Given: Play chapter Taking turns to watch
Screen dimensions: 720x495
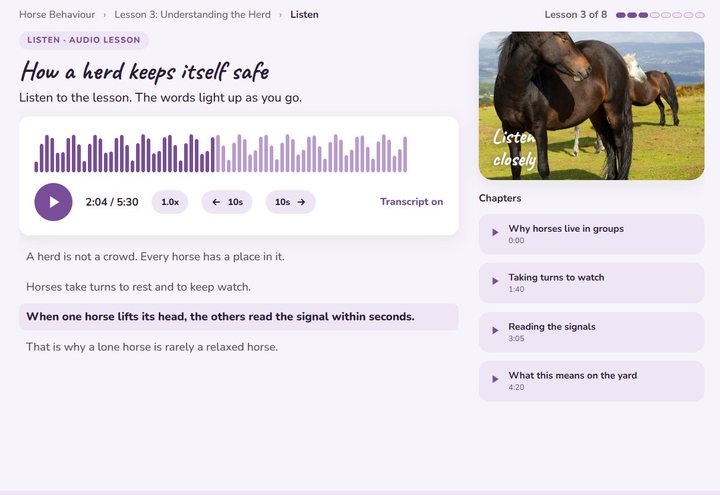Looking at the screenshot, I should 591,283.
